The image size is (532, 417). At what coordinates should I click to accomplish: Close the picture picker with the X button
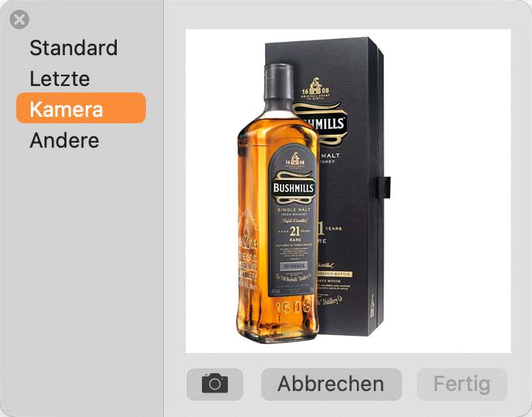[19, 19]
